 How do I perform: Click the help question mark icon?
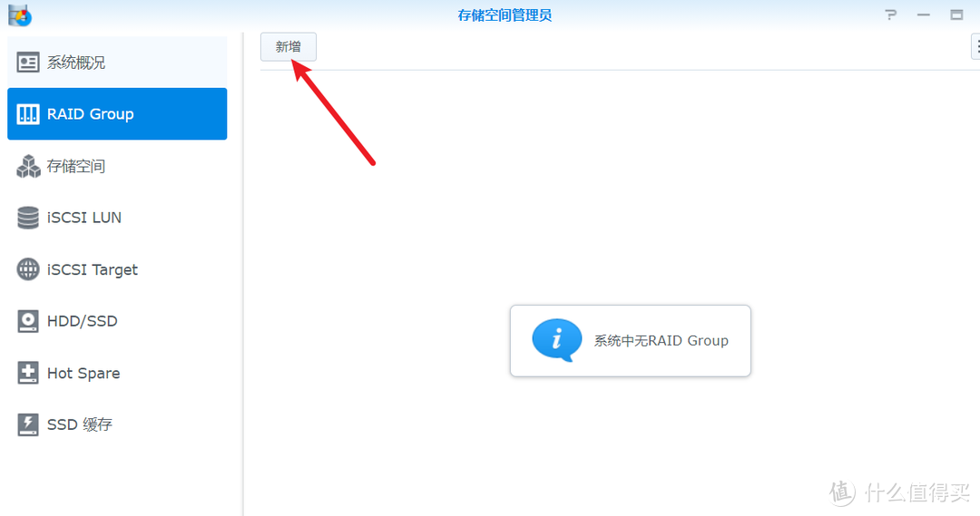pyautogui.click(x=891, y=15)
